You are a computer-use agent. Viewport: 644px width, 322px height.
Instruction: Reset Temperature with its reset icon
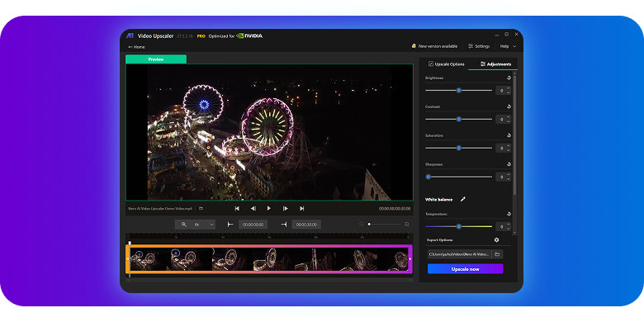(509, 214)
